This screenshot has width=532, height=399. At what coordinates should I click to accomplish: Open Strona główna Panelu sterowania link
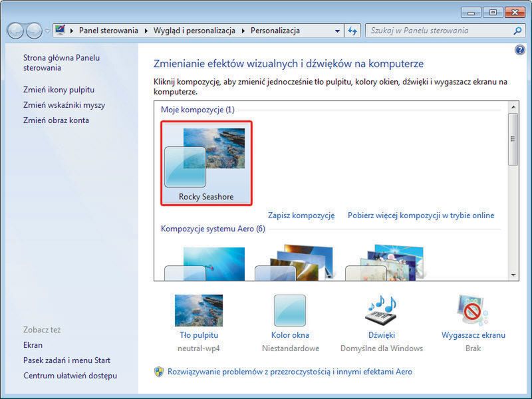pyautogui.click(x=61, y=63)
